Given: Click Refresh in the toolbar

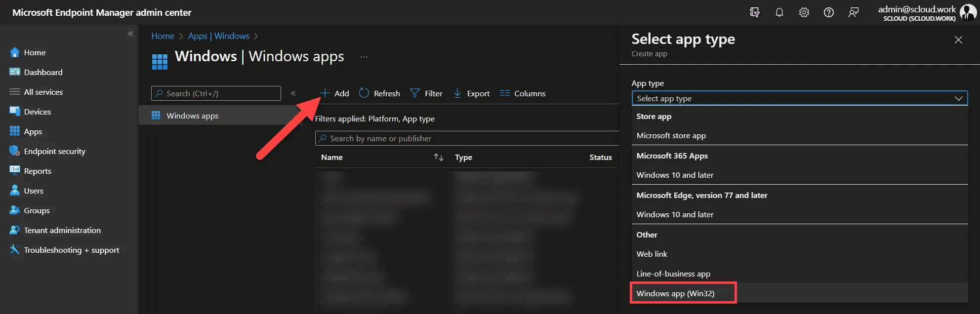Looking at the screenshot, I should click(x=379, y=93).
